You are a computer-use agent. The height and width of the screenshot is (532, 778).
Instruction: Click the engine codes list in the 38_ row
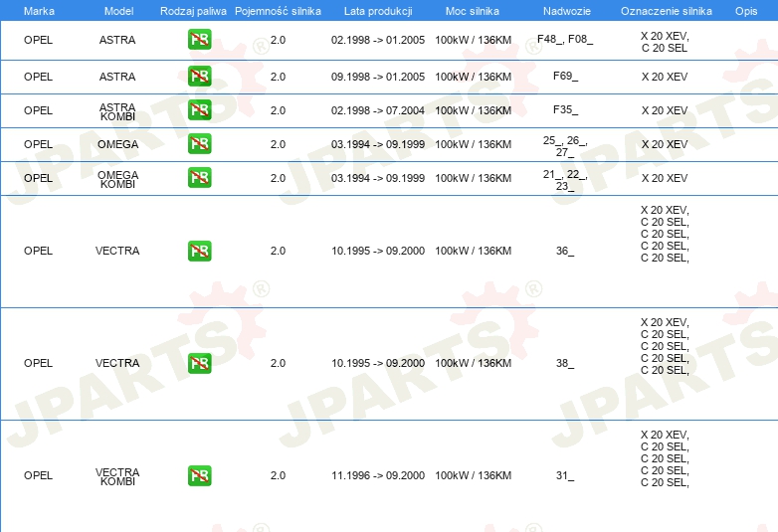point(665,346)
